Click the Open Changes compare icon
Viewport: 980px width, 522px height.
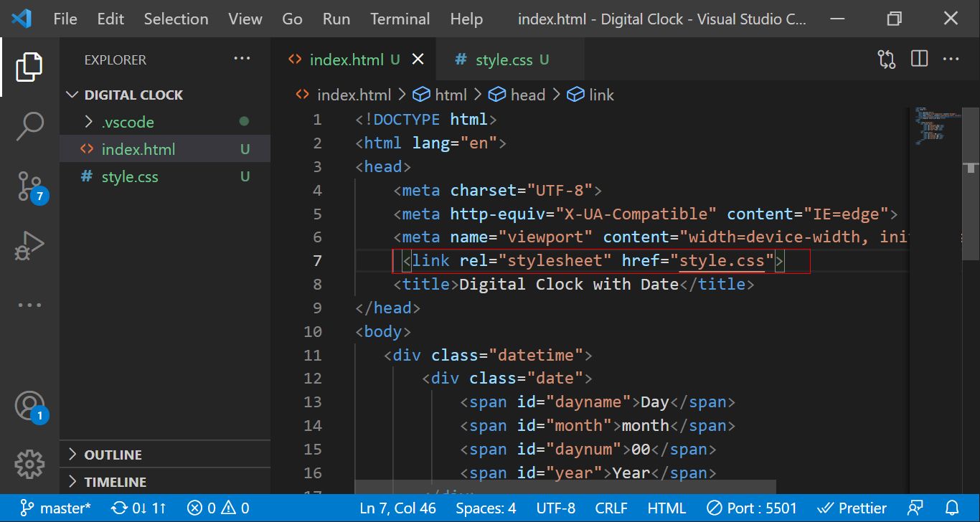point(887,59)
